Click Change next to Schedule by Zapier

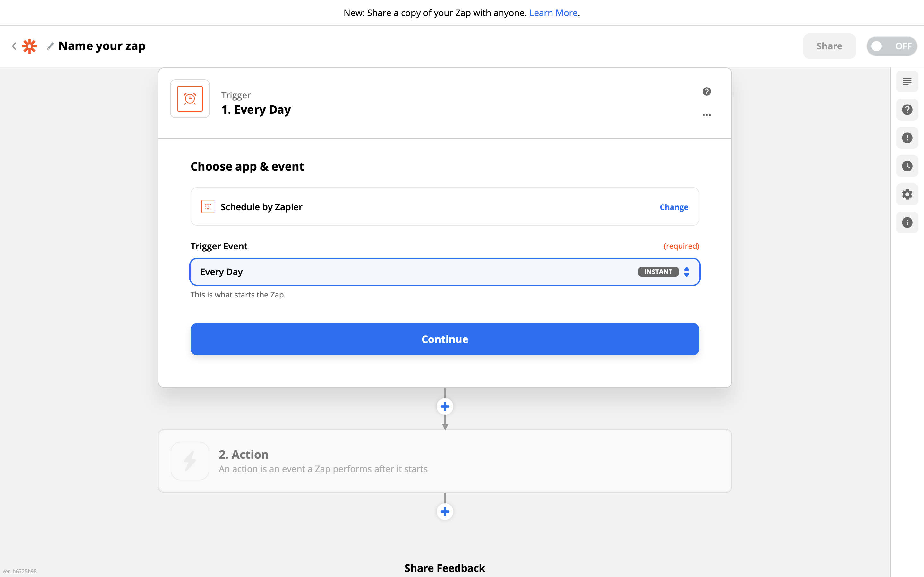[673, 207]
